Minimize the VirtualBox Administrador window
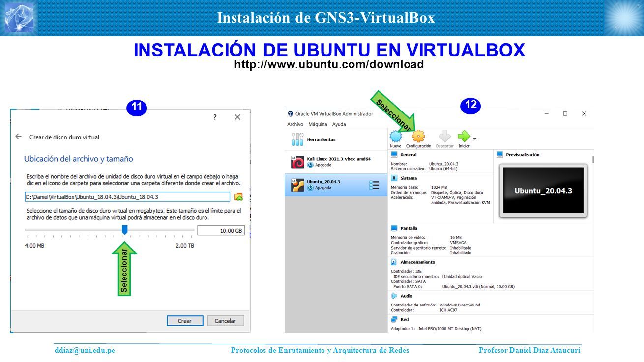Viewport: 644px width, 362px height. click(x=546, y=113)
